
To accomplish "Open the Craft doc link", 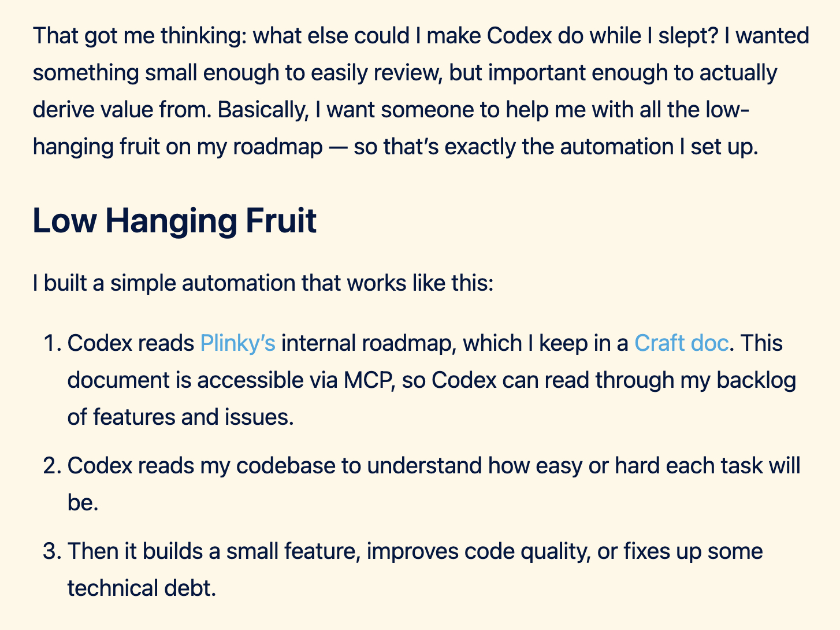I will click(x=681, y=343).
